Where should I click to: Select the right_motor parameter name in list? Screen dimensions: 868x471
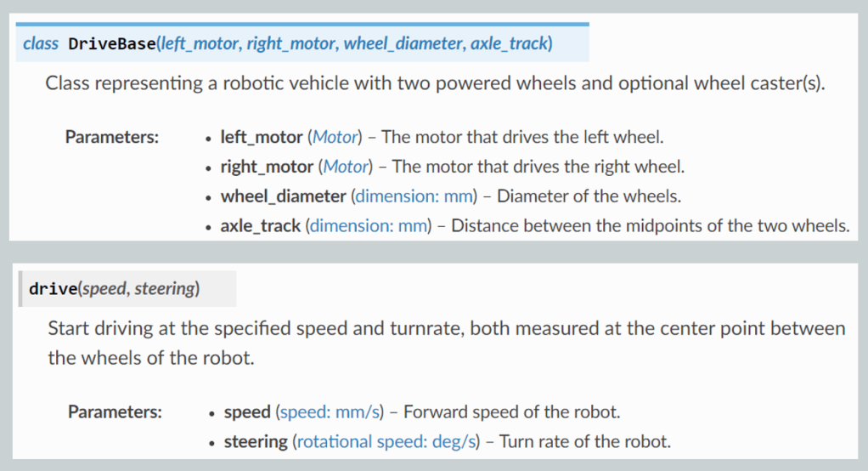pyautogui.click(x=266, y=167)
